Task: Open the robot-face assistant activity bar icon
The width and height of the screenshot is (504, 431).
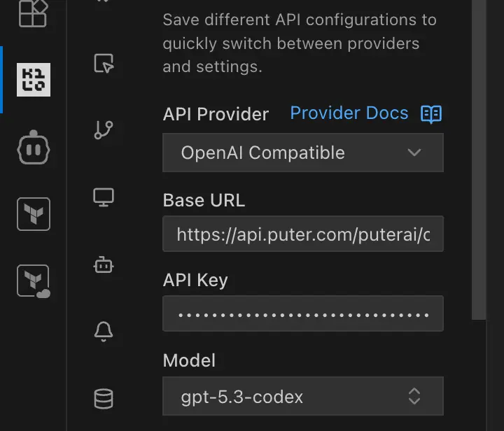Action: [x=34, y=148]
